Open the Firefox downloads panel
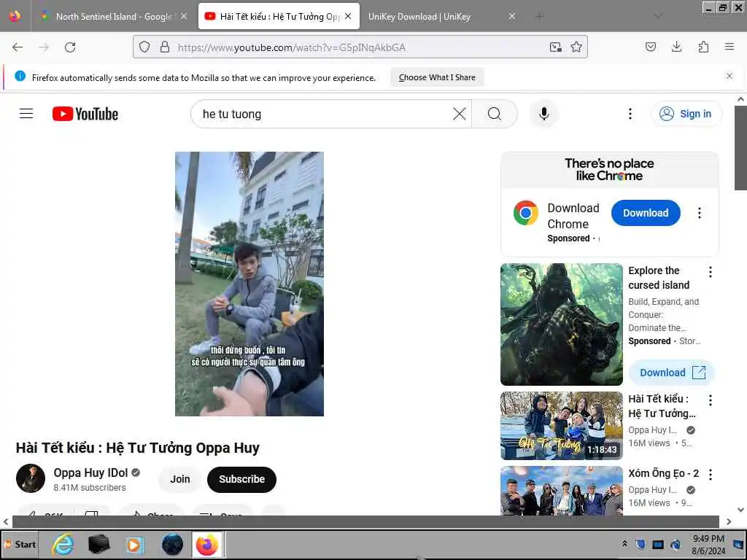The width and height of the screenshot is (747, 560). tap(676, 47)
